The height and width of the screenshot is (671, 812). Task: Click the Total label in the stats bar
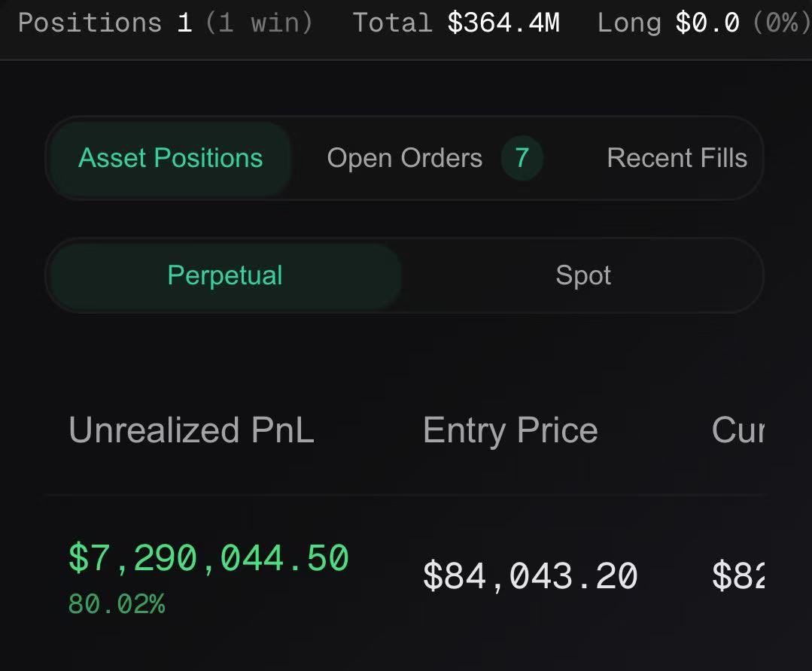pyautogui.click(x=393, y=23)
